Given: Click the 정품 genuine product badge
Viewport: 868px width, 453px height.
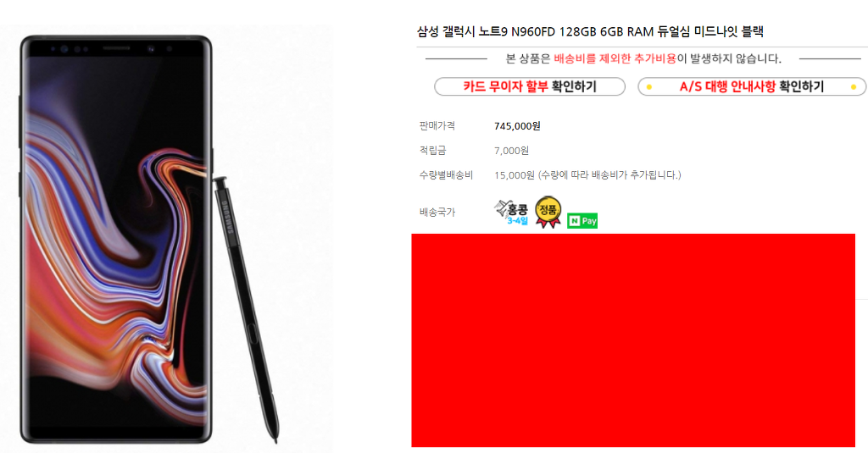Looking at the screenshot, I should (x=548, y=212).
